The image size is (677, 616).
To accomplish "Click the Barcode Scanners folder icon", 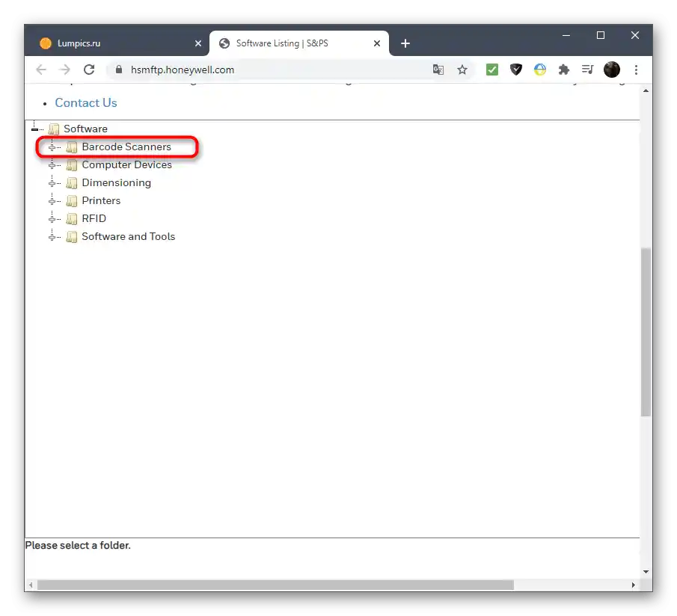I will click(72, 147).
